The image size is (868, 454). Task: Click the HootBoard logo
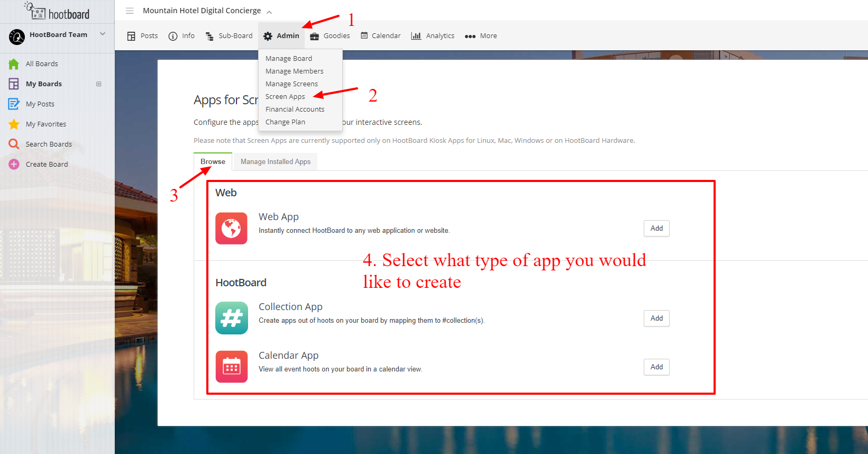point(57,11)
